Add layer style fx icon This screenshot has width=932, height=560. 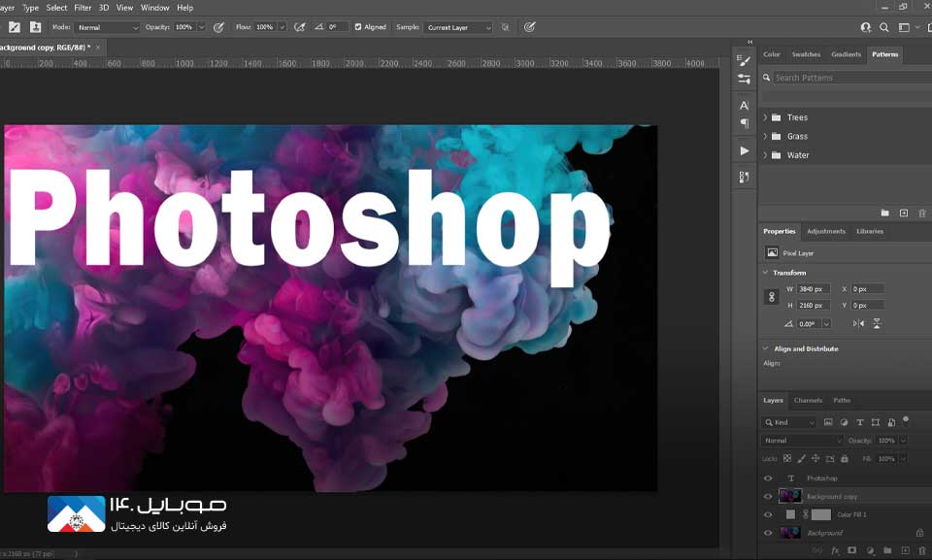pyautogui.click(x=835, y=551)
